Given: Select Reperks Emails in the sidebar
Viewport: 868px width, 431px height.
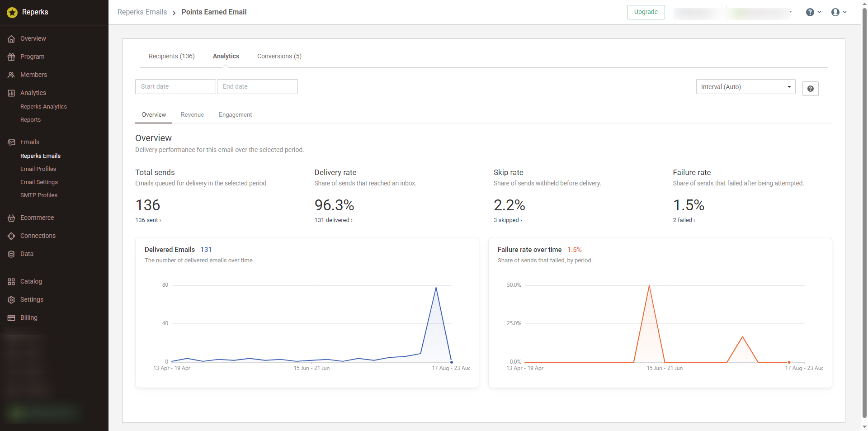Looking at the screenshot, I should (x=40, y=156).
